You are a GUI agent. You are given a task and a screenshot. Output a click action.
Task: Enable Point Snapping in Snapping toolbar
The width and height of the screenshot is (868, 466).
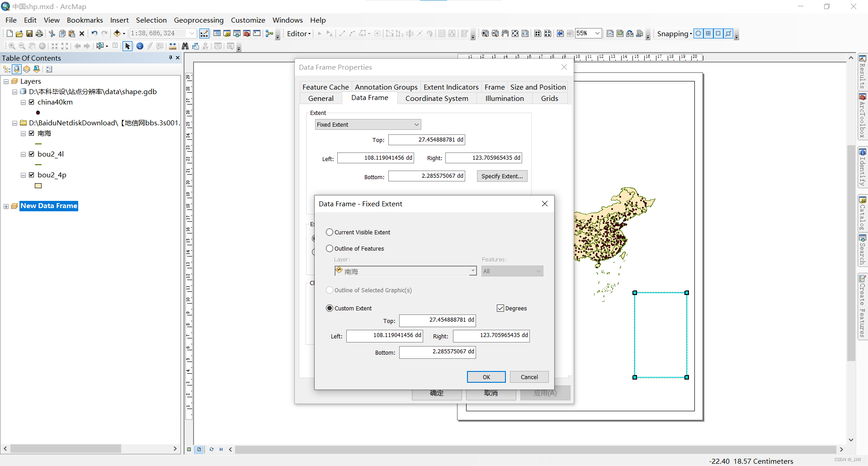coord(698,33)
